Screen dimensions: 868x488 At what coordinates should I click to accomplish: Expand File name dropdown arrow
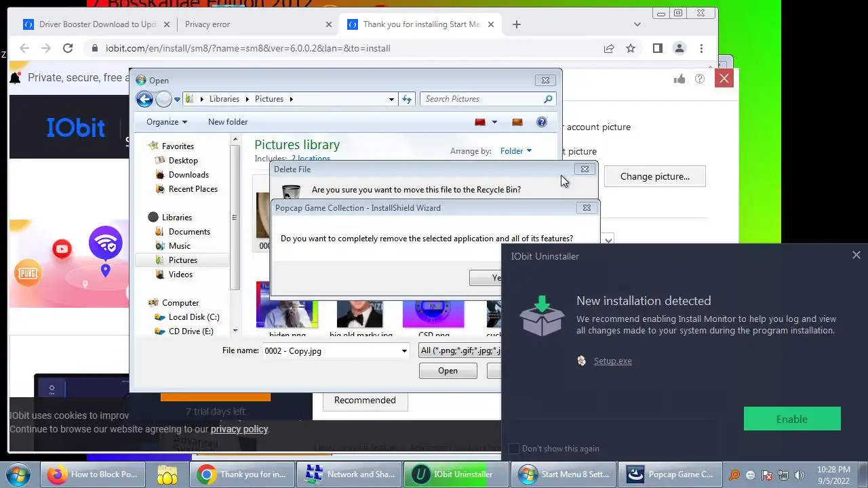(404, 351)
